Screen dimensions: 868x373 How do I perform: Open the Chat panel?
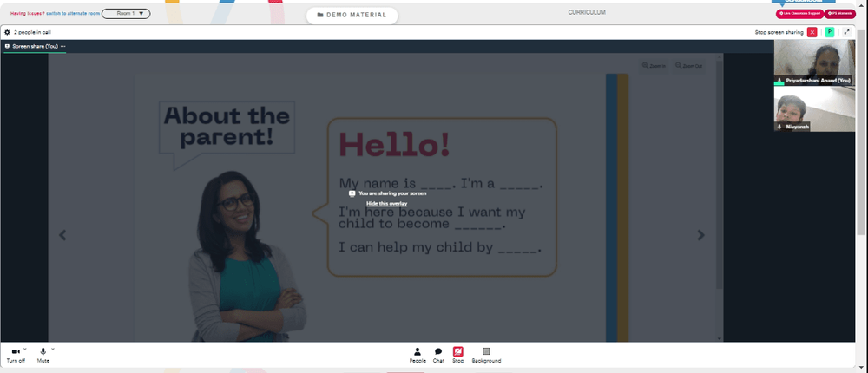point(438,355)
